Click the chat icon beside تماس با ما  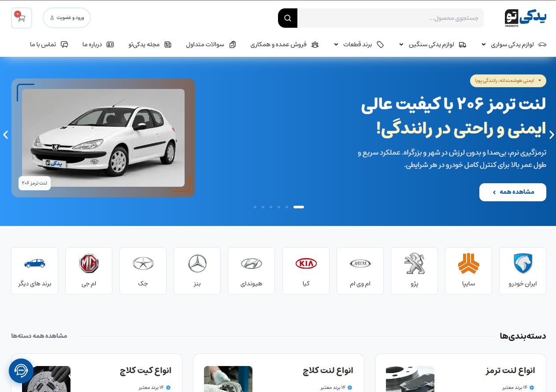click(64, 44)
